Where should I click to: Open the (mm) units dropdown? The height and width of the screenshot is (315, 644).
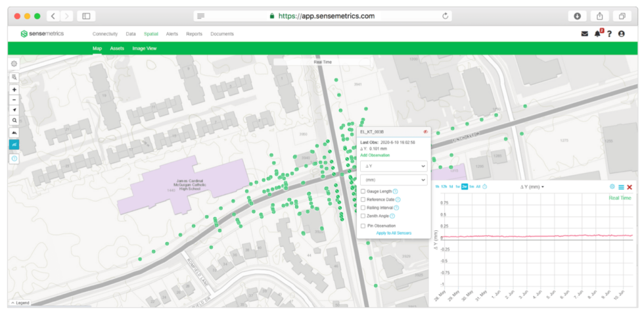coord(394,180)
